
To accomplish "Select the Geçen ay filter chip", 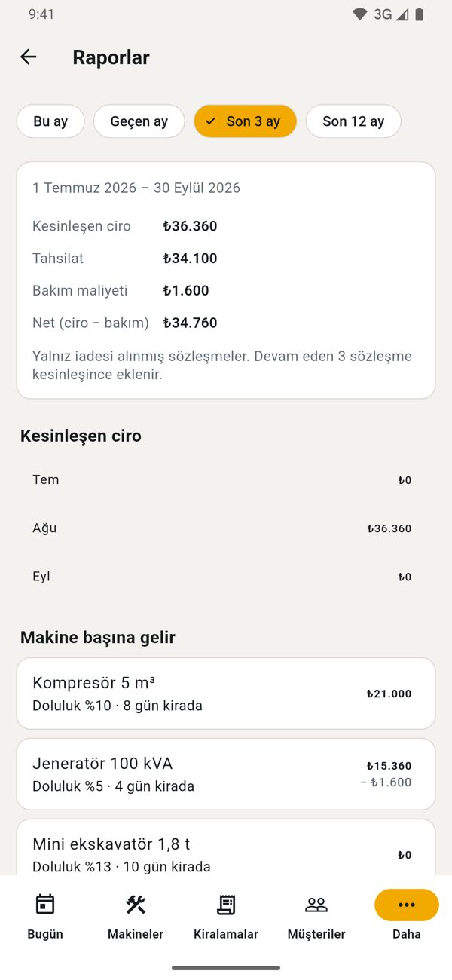I will [x=139, y=121].
